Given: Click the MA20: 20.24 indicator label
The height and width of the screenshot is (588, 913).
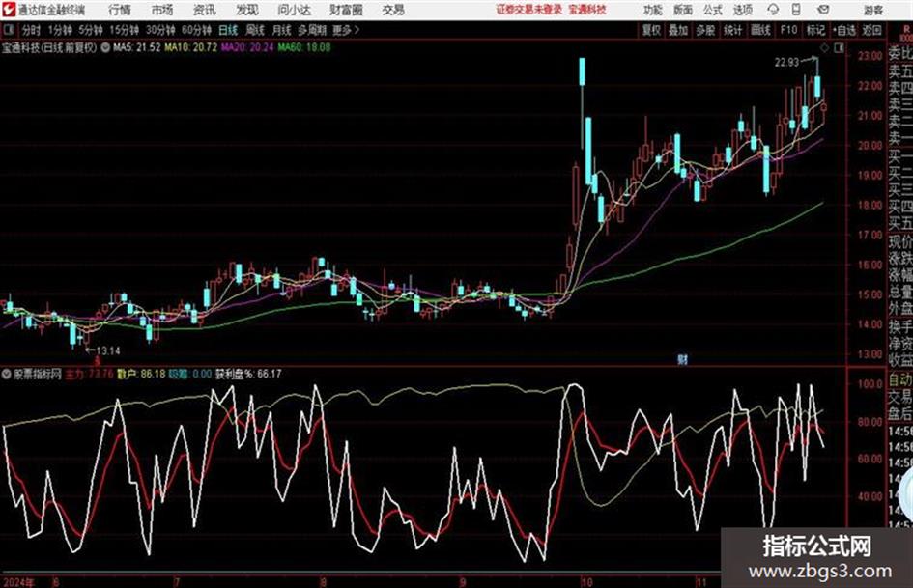Looking at the screenshot, I should 247,47.
